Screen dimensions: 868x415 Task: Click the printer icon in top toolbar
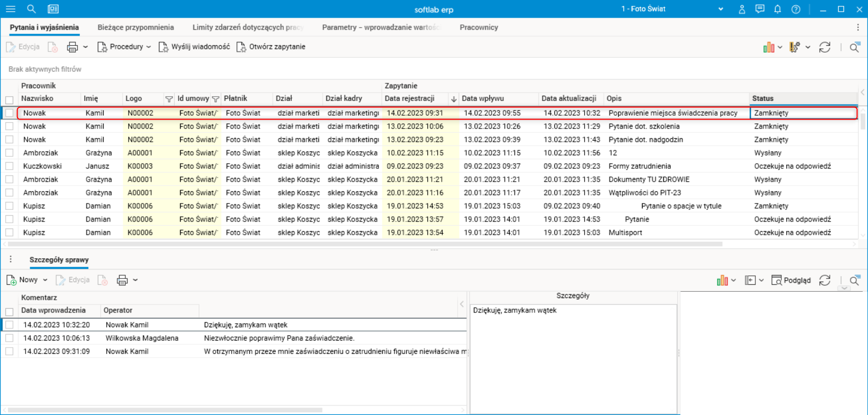(x=72, y=47)
